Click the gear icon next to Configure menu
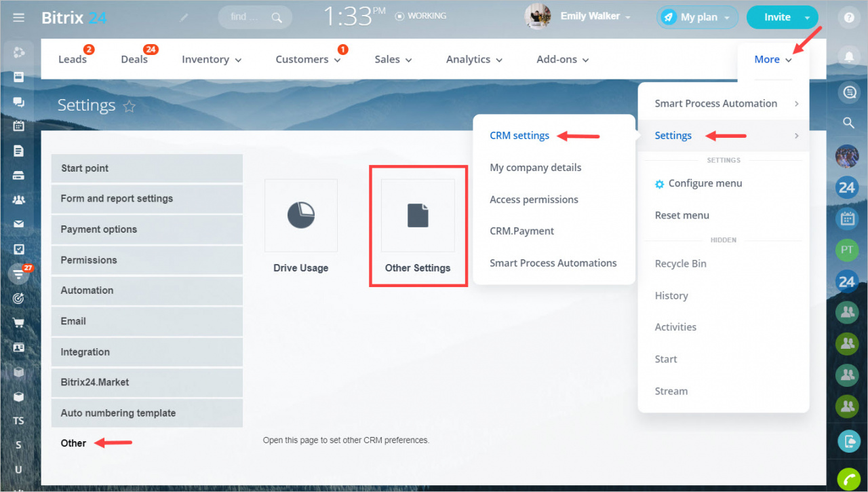The image size is (868, 492). (x=659, y=184)
